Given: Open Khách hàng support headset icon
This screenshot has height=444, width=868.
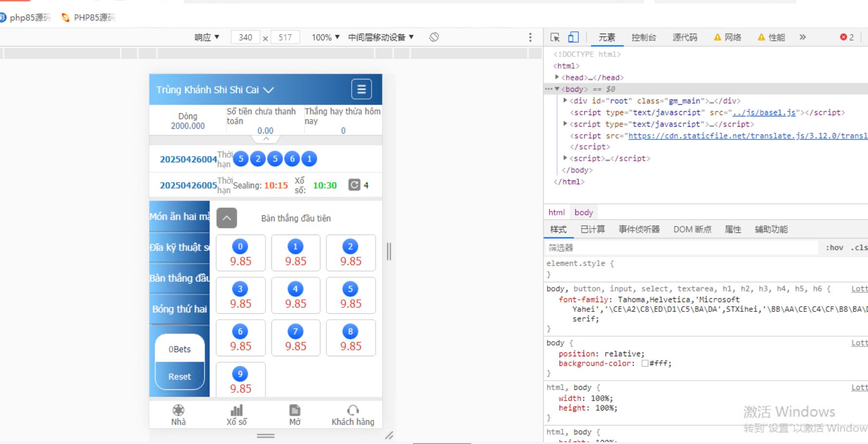Looking at the screenshot, I should pos(353,410).
